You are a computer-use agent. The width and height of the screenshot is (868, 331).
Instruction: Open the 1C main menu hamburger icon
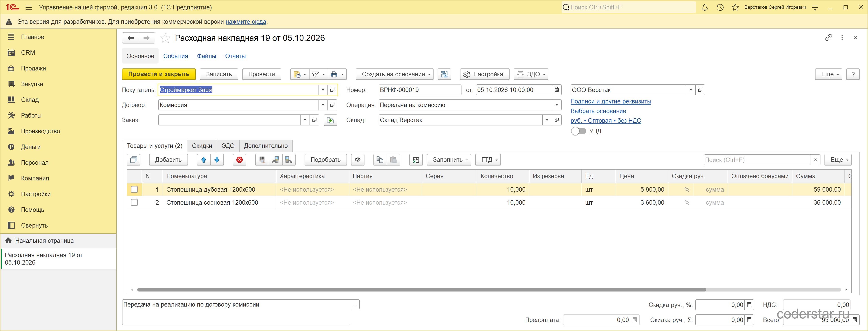29,7
